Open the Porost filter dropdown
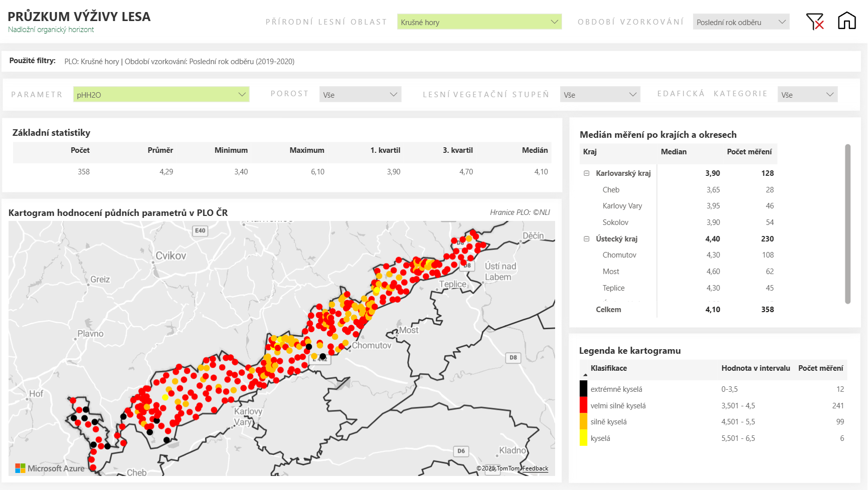Viewport: 868px width, 490px height. (360, 94)
